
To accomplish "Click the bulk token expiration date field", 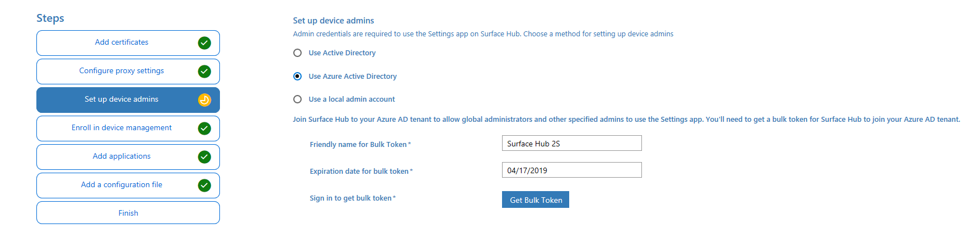I will click(x=571, y=170).
